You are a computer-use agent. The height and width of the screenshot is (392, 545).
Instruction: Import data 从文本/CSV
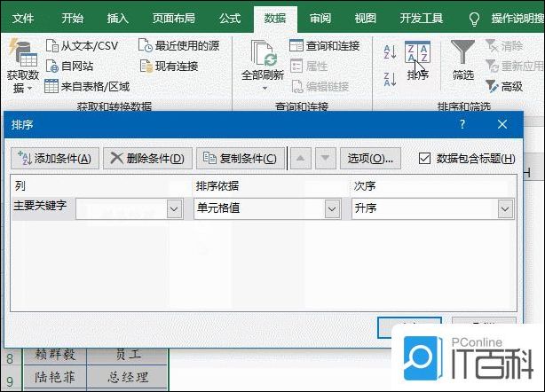click(x=82, y=45)
